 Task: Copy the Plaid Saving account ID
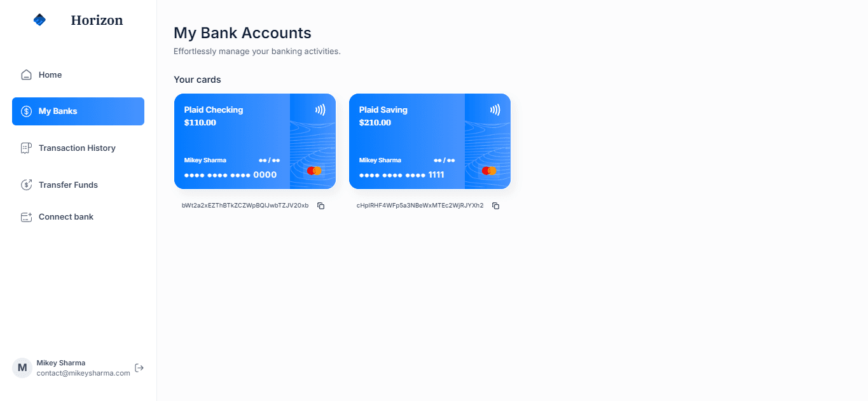(x=496, y=206)
